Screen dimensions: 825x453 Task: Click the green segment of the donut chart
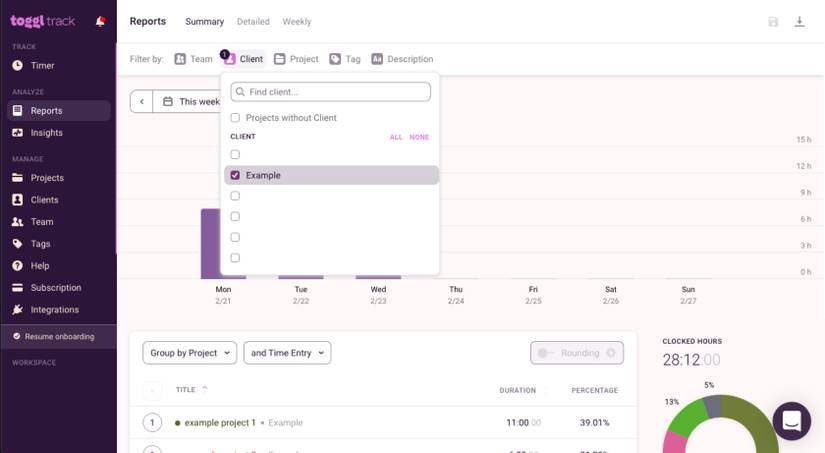[687, 418]
